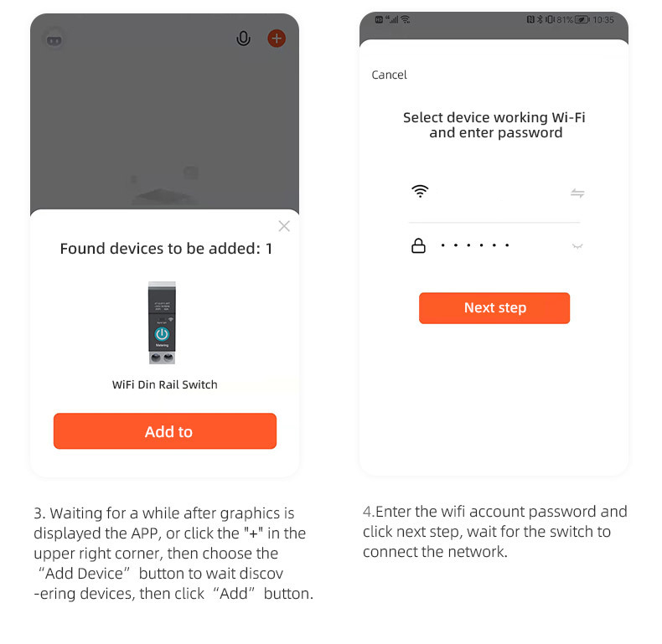Tap the red plus add device icon

277,39
